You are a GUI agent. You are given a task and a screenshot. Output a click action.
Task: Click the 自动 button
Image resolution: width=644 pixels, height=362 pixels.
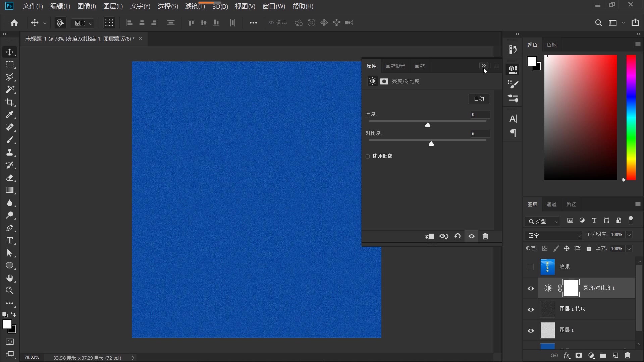pos(479,99)
